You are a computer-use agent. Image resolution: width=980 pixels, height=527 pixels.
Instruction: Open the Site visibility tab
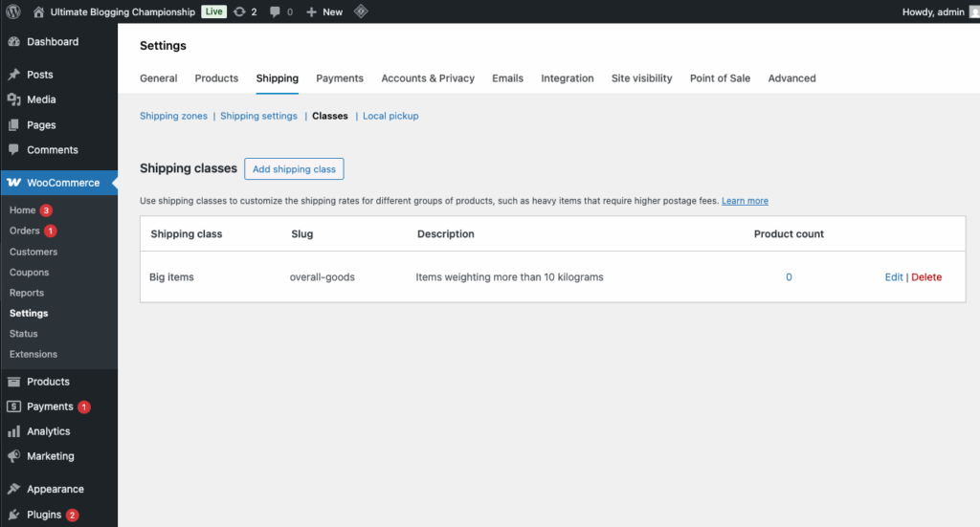pyautogui.click(x=642, y=78)
